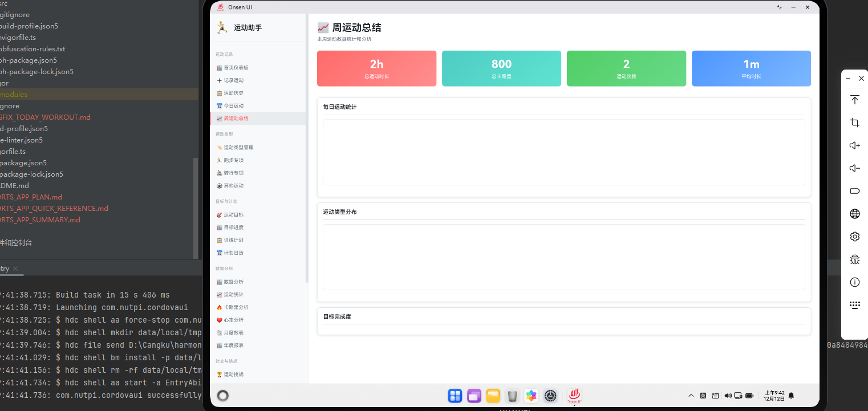Launch Onsen UI from the taskbar
Screen dimensions: 868x411
(x=574, y=396)
